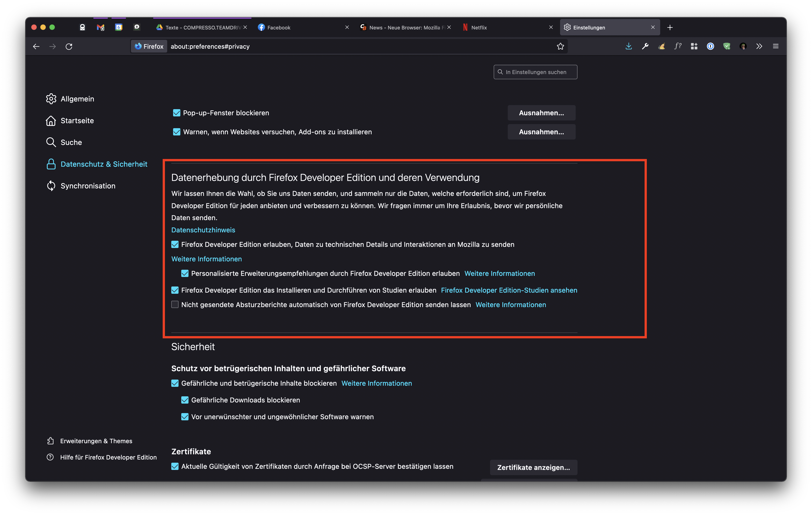
Task: Click the wrench developer tools icon
Action: [645, 46]
